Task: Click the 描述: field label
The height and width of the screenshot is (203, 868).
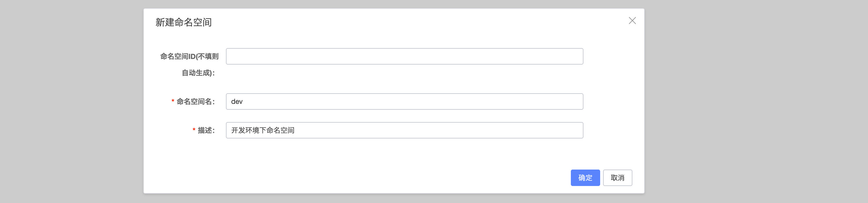Action: click(206, 130)
